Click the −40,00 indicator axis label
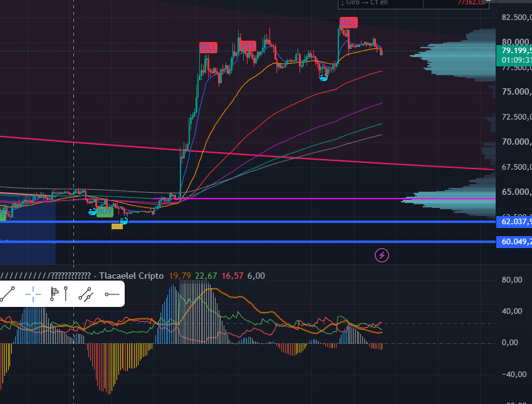Viewport: 532px width, 404px height. click(x=514, y=375)
